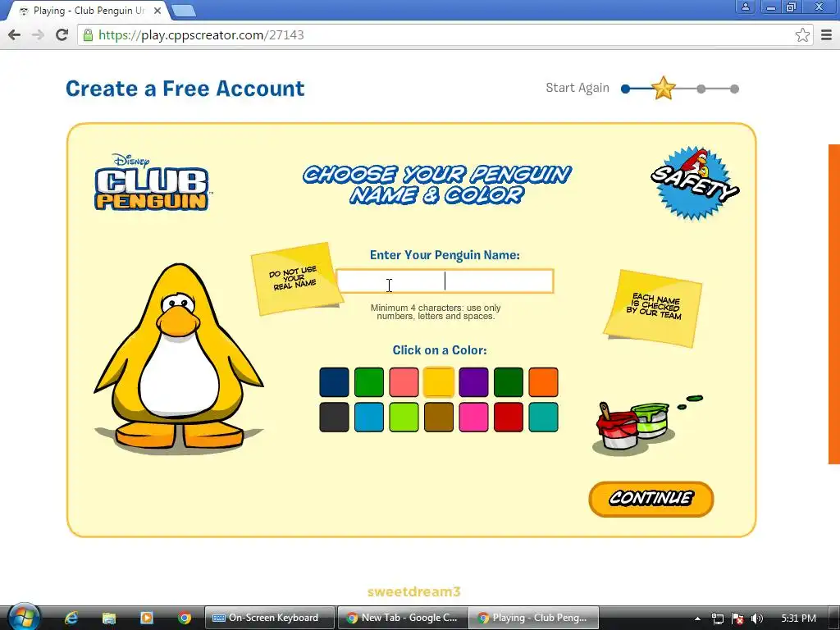This screenshot has height=630, width=840.
Task: Choose the red color swatch
Action: (509, 417)
